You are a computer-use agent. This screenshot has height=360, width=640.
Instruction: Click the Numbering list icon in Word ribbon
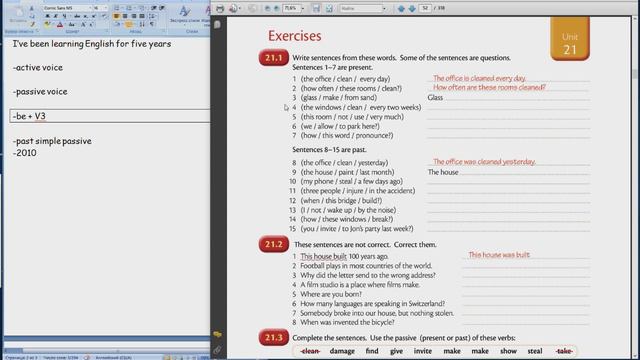coord(129,8)
